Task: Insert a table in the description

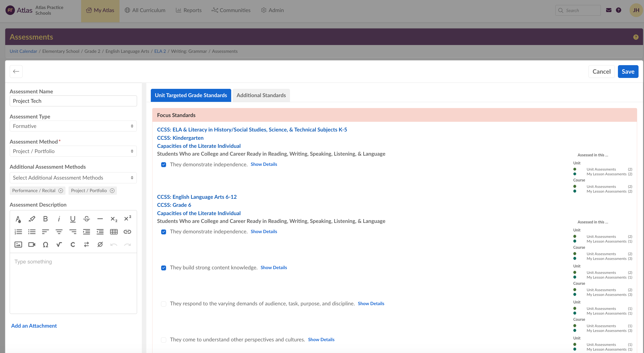Action: [x=114, y=232]
